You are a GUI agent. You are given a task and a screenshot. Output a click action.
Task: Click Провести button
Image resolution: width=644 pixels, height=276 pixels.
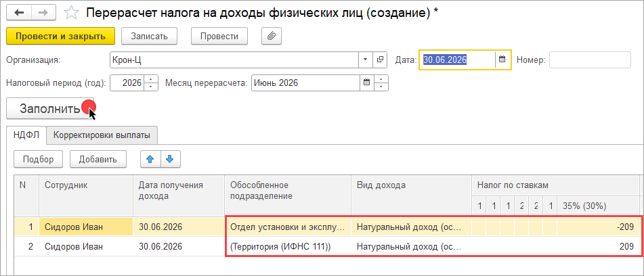point(219,36)
